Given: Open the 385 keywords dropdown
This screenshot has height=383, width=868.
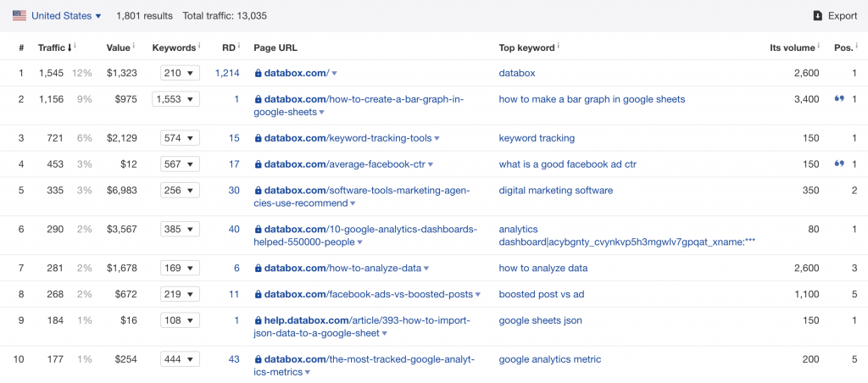Looking at the screenshot, I should (x=180, y=229).
